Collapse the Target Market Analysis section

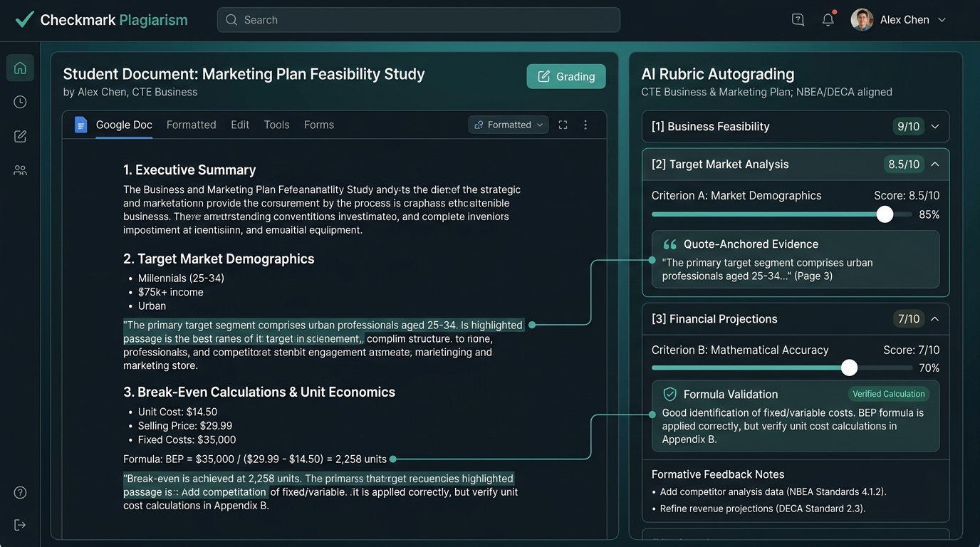click(x=935, y=165)
